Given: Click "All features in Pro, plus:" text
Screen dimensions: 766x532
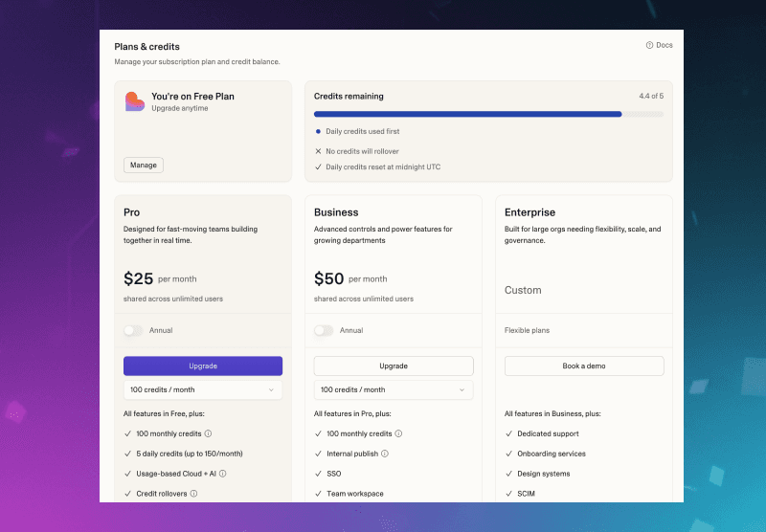Looking at the screenshot, I should 352,413.
